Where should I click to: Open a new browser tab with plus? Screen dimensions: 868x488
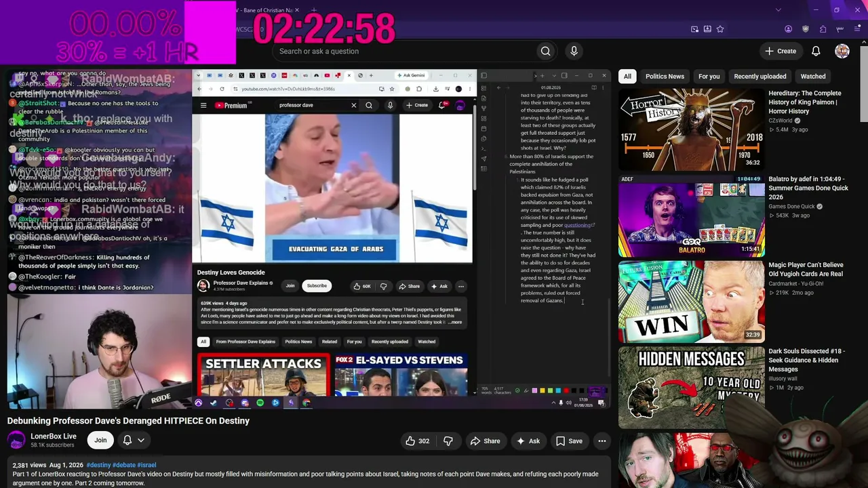[314, 10]
